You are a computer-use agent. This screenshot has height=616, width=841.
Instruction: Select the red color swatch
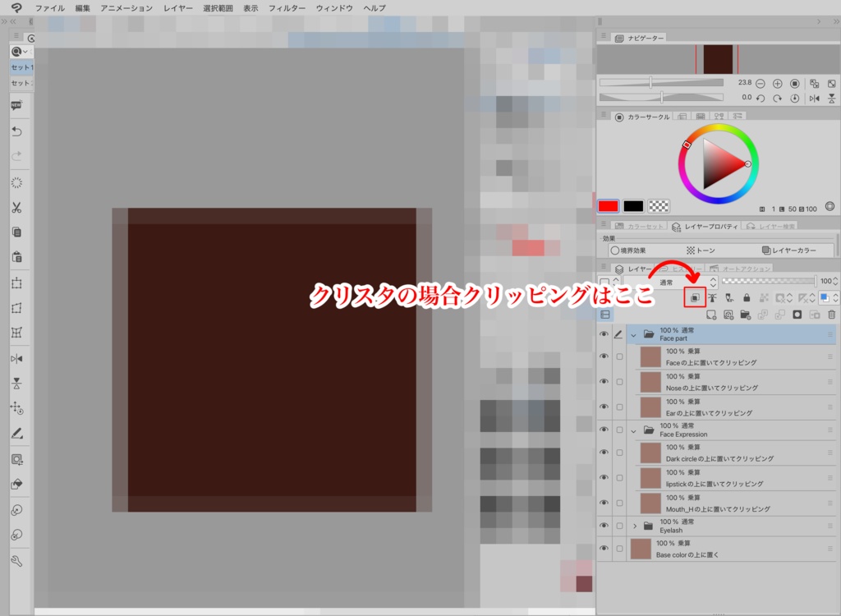(609, 204)
